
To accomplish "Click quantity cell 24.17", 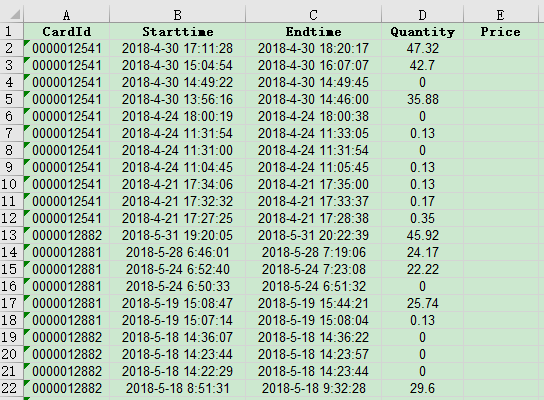I will point(422,252).
